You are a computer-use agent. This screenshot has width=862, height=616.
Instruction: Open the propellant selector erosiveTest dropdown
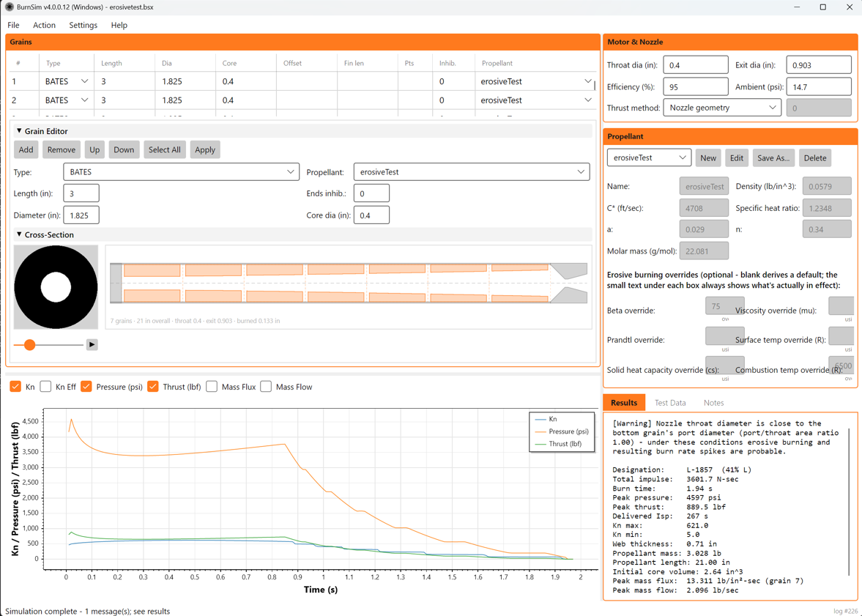(649, 158)
